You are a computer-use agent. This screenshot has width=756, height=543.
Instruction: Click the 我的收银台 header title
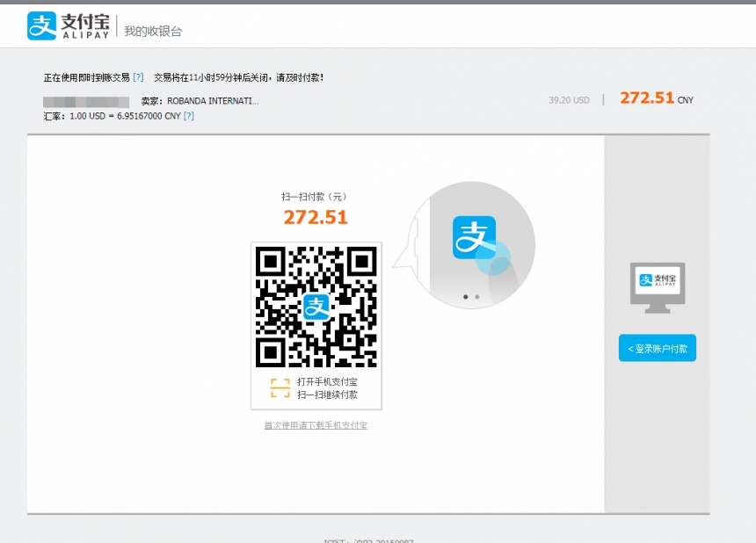[x=153, y=32]
